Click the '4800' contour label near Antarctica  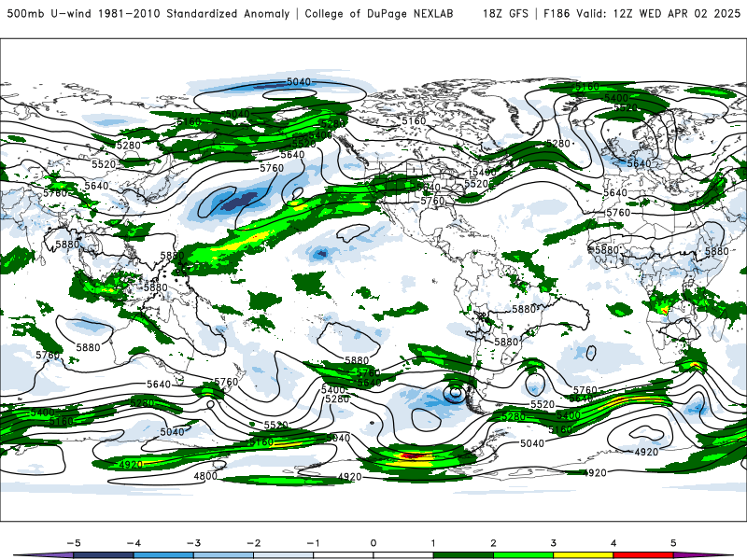(x=205, y=476)
